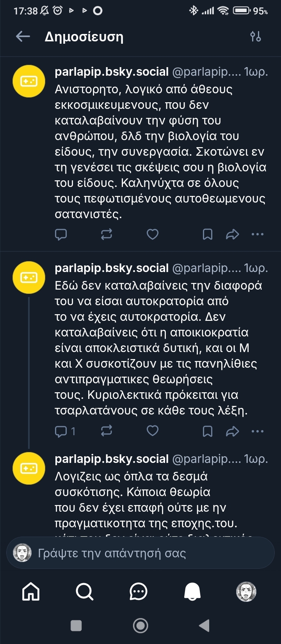Open more options on the first post
Screen dimensions: 281x644
[x=258, y=234]
